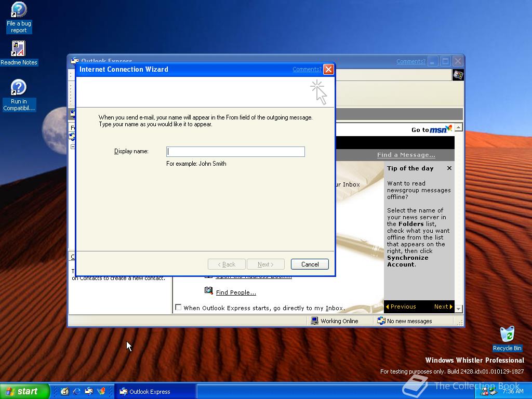Show the Next tip of the day
The width and height of the screenshot is (532, 399).
(444, 307)
